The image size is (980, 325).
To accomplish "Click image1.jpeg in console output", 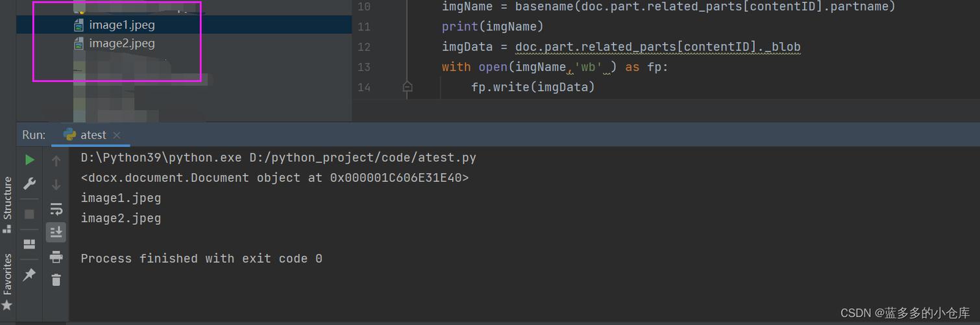I will (x=121, y=198).
